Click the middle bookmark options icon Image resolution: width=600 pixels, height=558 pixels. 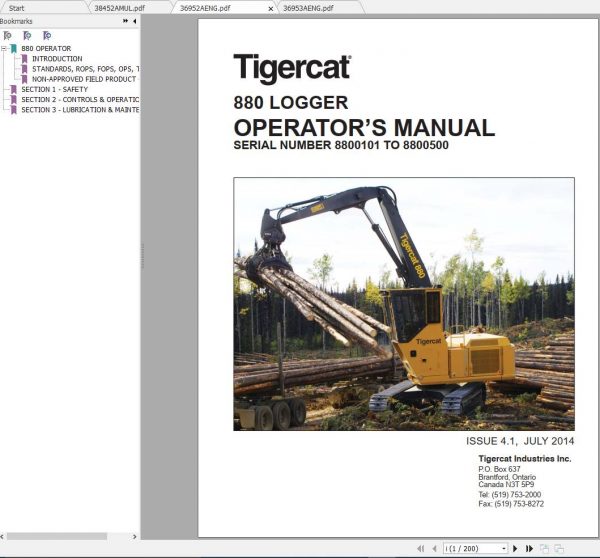[x=27, y=36]
